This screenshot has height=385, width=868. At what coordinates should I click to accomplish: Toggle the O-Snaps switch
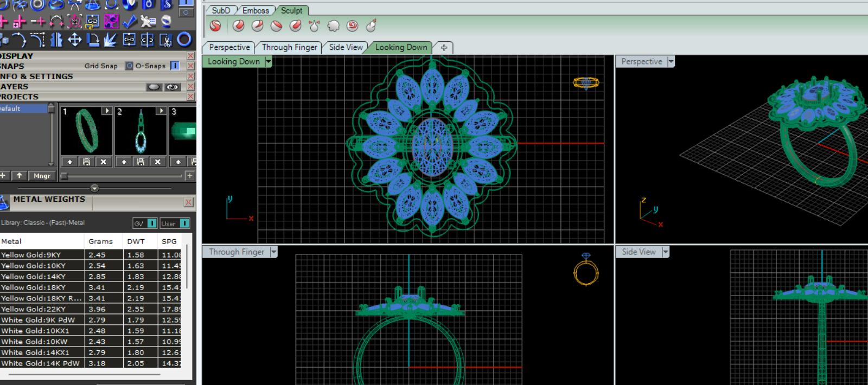click(x=175, y=66)
